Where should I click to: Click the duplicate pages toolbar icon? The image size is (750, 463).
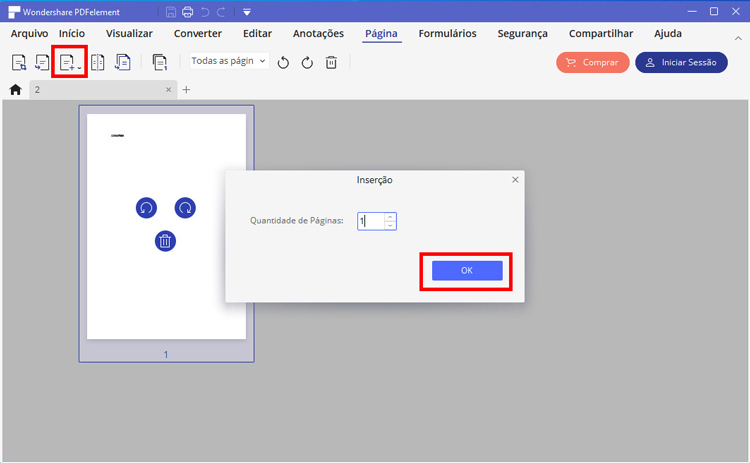[122, 62]
